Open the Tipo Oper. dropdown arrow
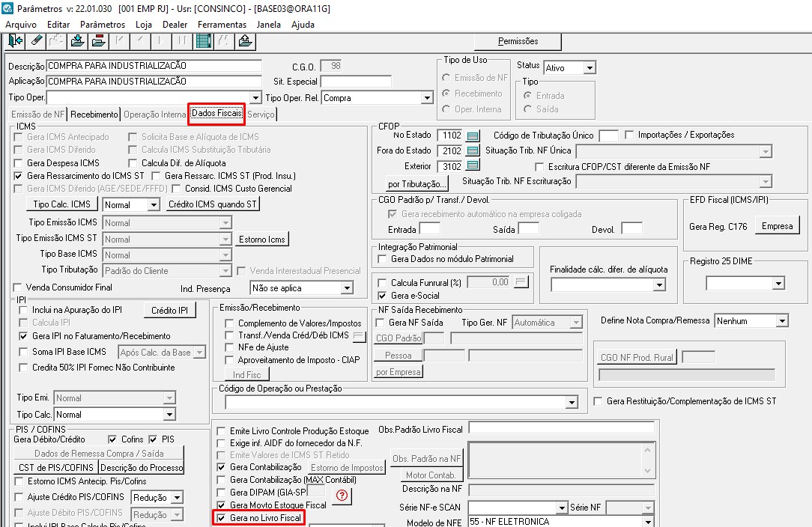Viewport: 812px width, 527px height. (255, 98)
